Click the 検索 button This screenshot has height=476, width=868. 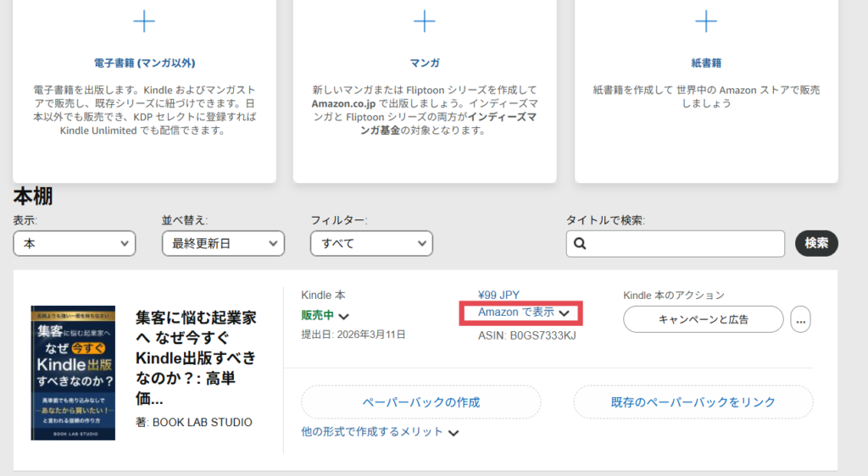tap(816, 243)
